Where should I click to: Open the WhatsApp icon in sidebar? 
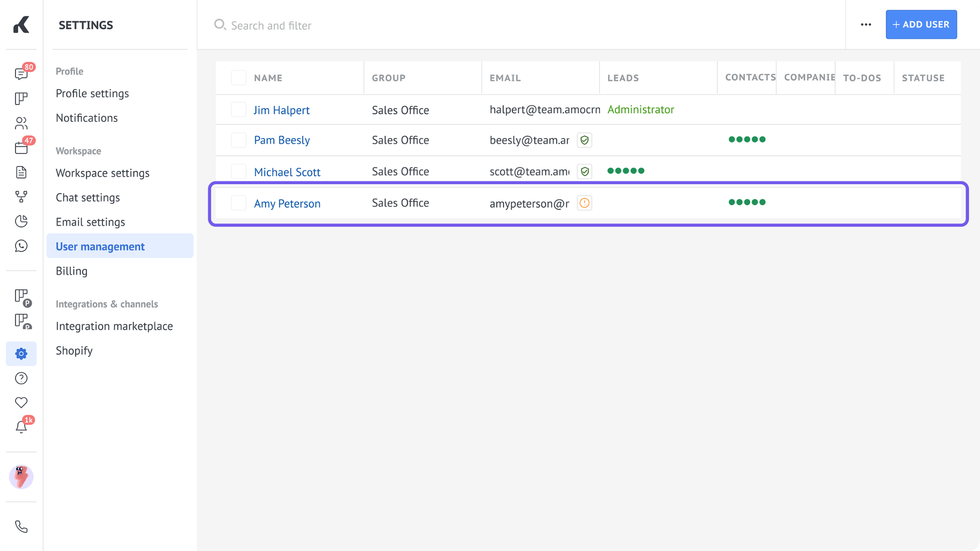click(21, 245)
